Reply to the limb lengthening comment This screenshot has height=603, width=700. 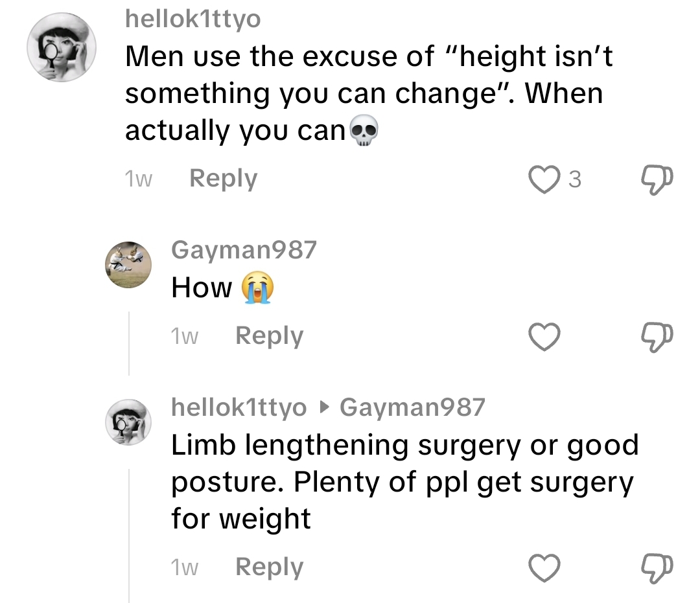pos(269,567)
